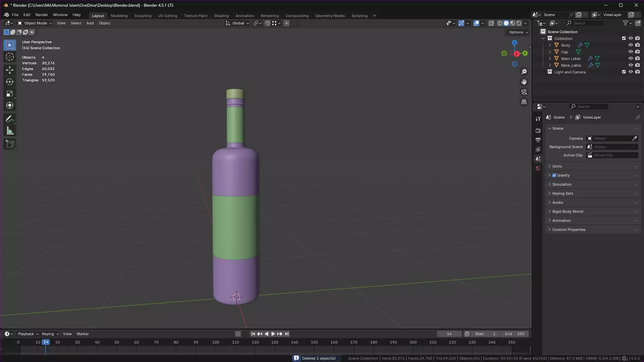Expand the Body object in outliner

[550, 45]
